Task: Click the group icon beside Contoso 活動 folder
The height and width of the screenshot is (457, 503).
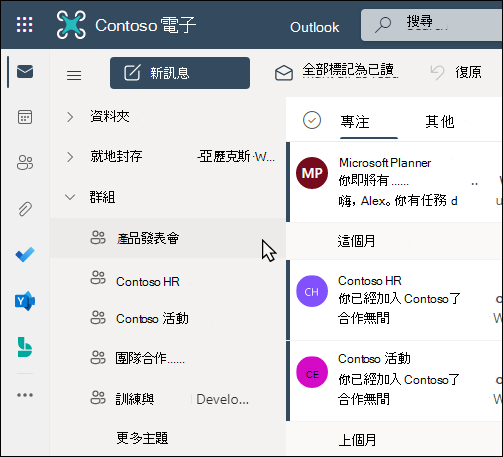Action: [x=98, y=318]
